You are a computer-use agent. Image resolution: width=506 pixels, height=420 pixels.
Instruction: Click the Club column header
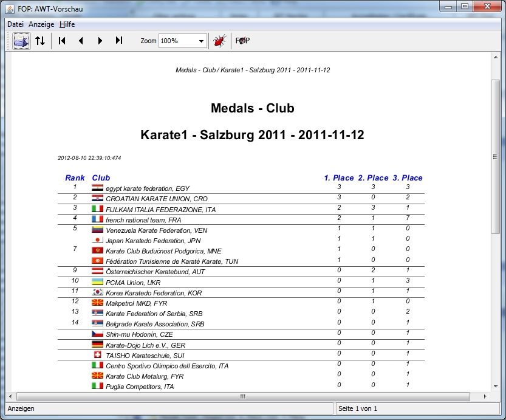[101, 178]
